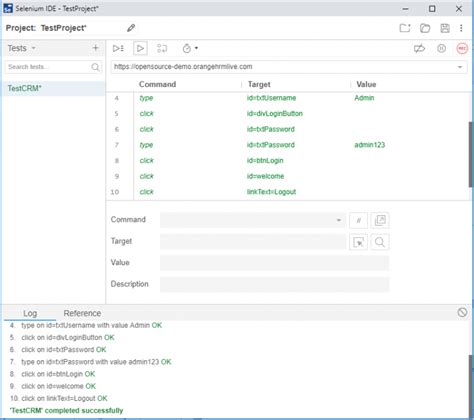474x420 pixels.
Task: Focus the Value input field
Action: 275,263
